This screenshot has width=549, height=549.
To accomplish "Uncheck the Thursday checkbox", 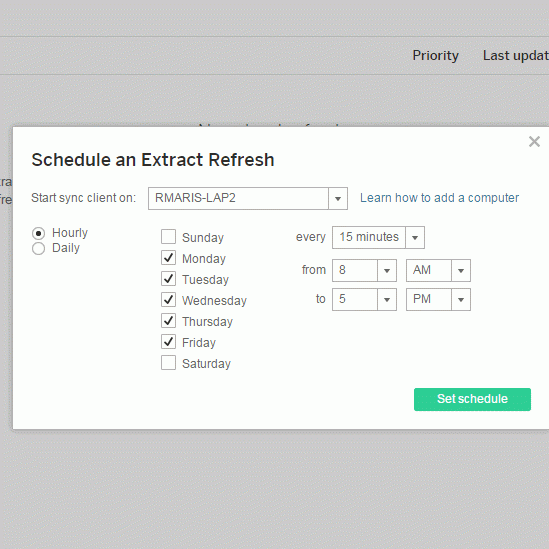I will 168,321.
